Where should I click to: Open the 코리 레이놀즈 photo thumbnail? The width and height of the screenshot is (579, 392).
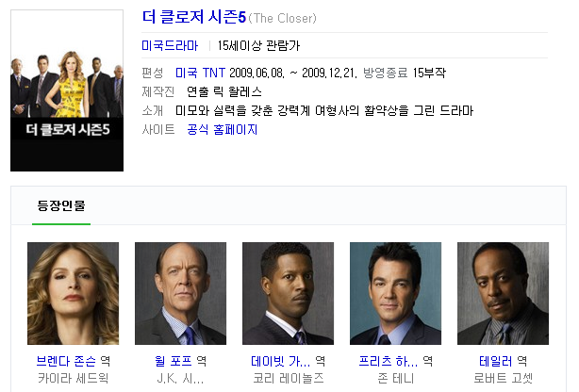coord(288,293)
